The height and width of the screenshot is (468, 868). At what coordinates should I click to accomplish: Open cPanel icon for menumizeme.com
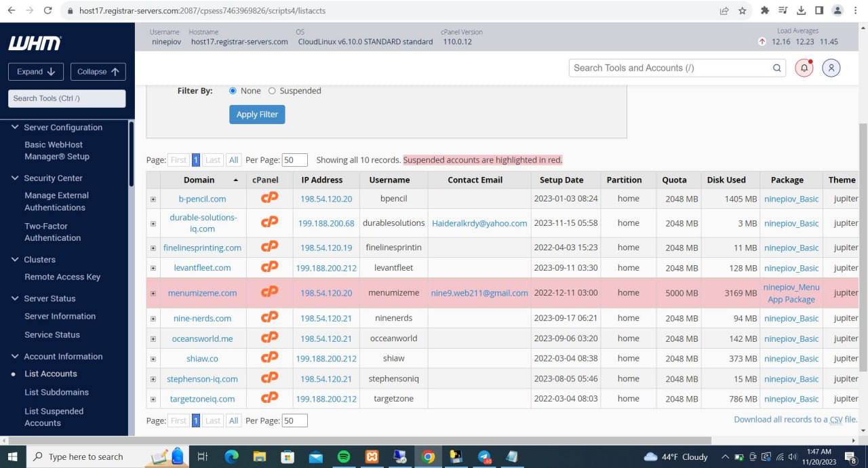pos(270,292)
